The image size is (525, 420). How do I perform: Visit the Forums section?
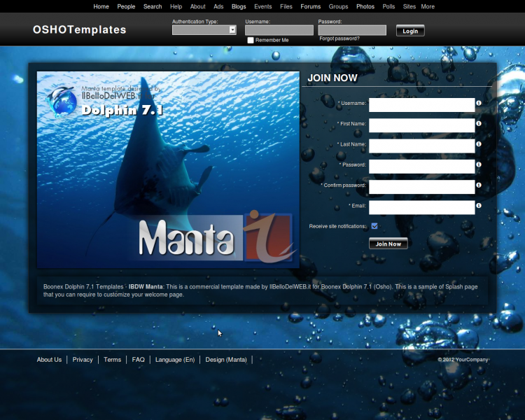click(311, 6)
